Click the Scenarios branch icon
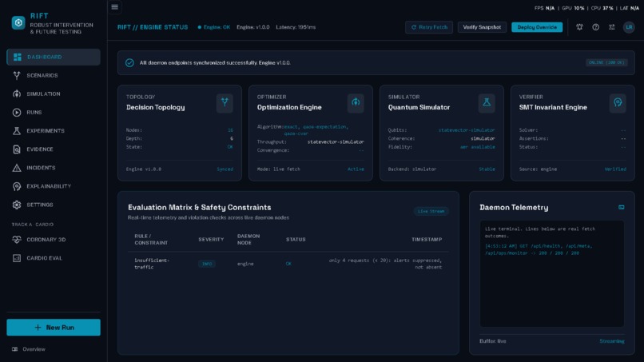Viewport: 644px width, 362px height. pos(17,76)
